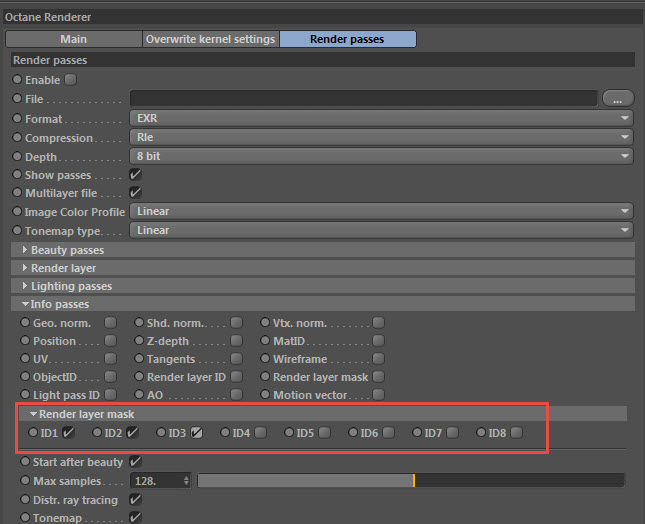Enable the Render layer mask pass checkbox
Screen dimensions: 645x524
(x=378, y=377)
